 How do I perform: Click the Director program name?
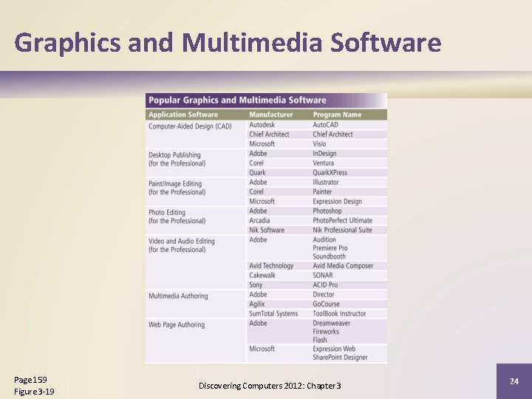(x=324, y=295)
